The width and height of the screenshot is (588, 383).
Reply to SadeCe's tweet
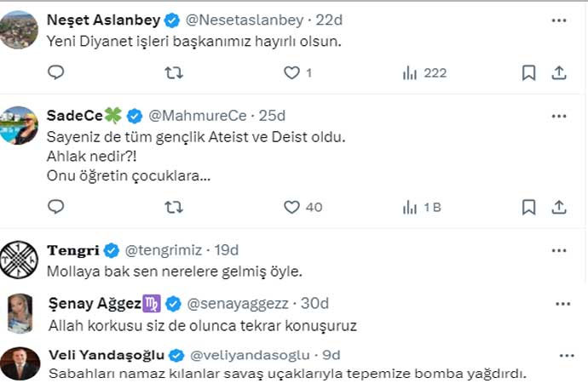coord(55,207)
